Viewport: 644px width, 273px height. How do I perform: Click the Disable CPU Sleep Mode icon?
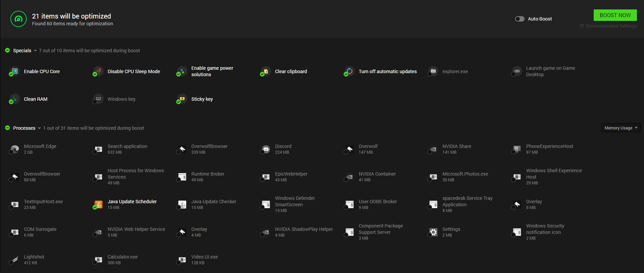click(98, 71)
